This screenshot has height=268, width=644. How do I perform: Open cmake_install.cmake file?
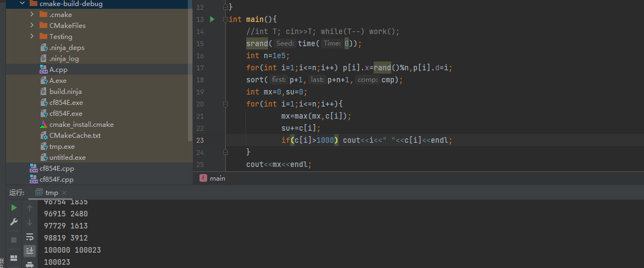[x=81, y=124]
